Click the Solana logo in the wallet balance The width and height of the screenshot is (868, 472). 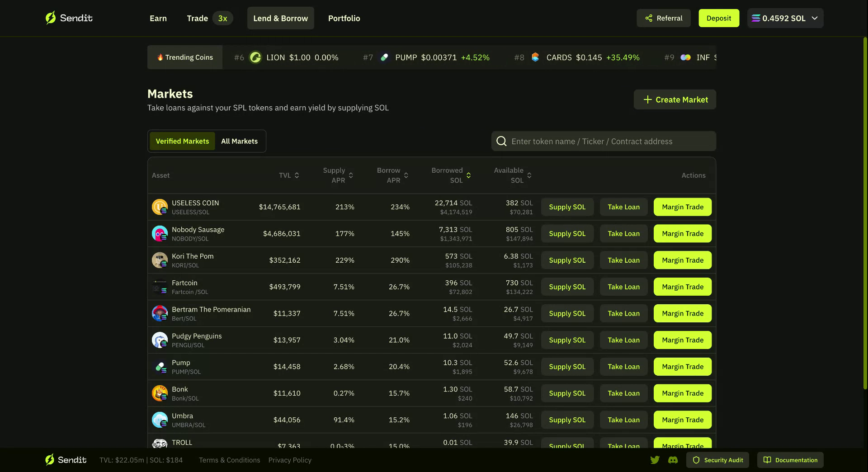tap(755, 18)
